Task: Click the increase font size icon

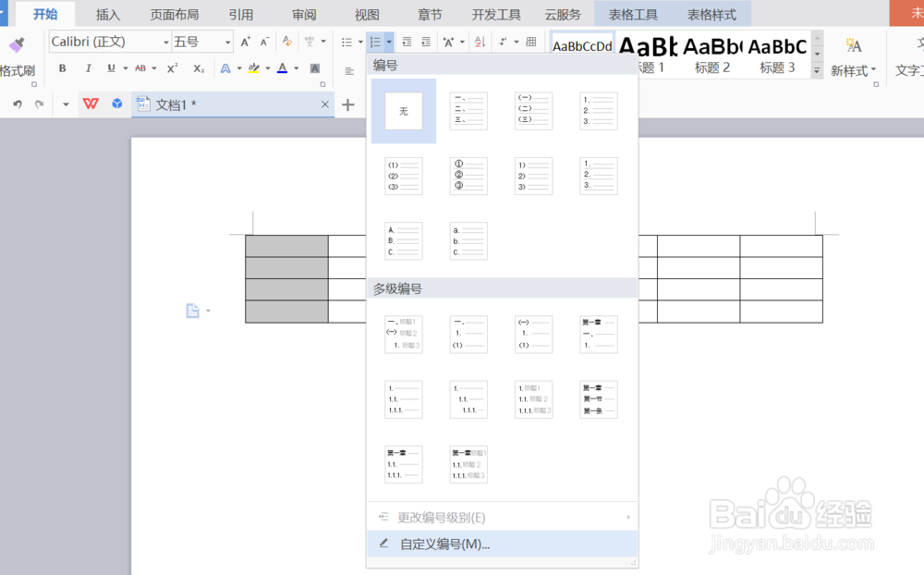Action: coord(244,42)
